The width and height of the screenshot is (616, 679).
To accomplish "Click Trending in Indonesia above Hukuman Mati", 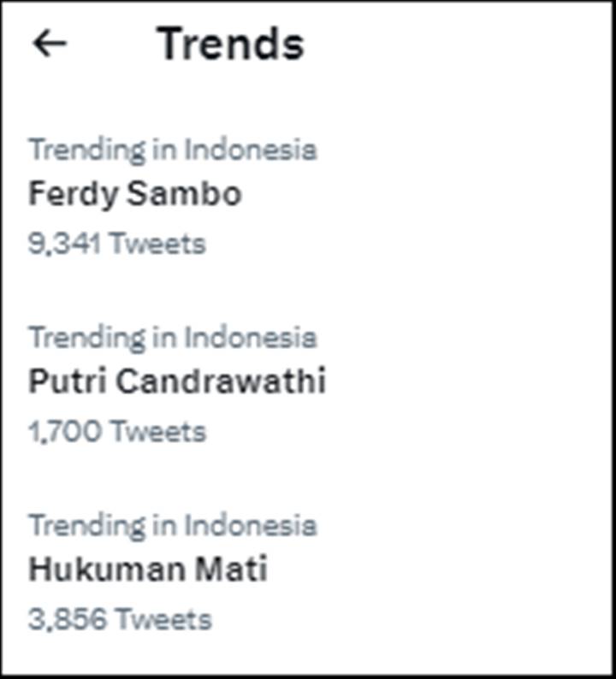I will (173, 525).
